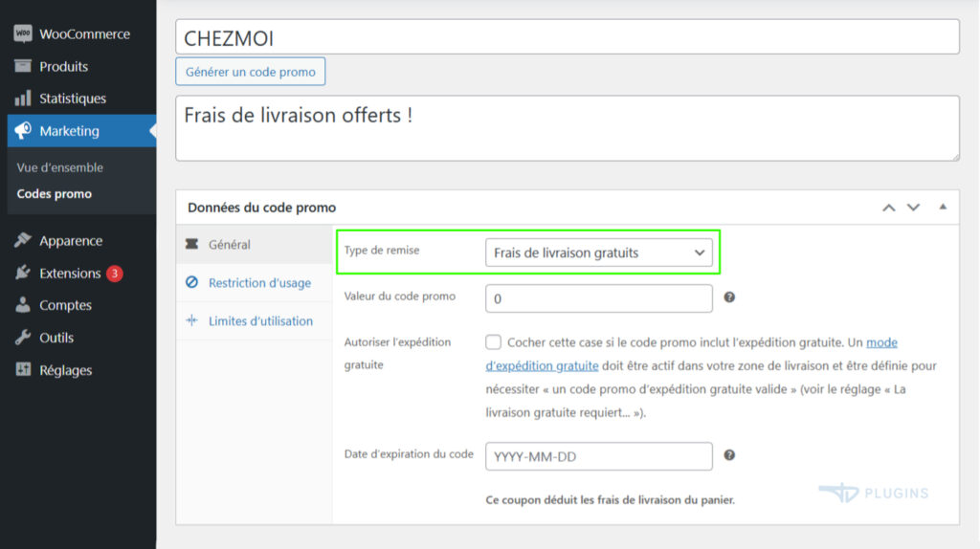Collapse the Données du code promo panel

pos(943,208)
